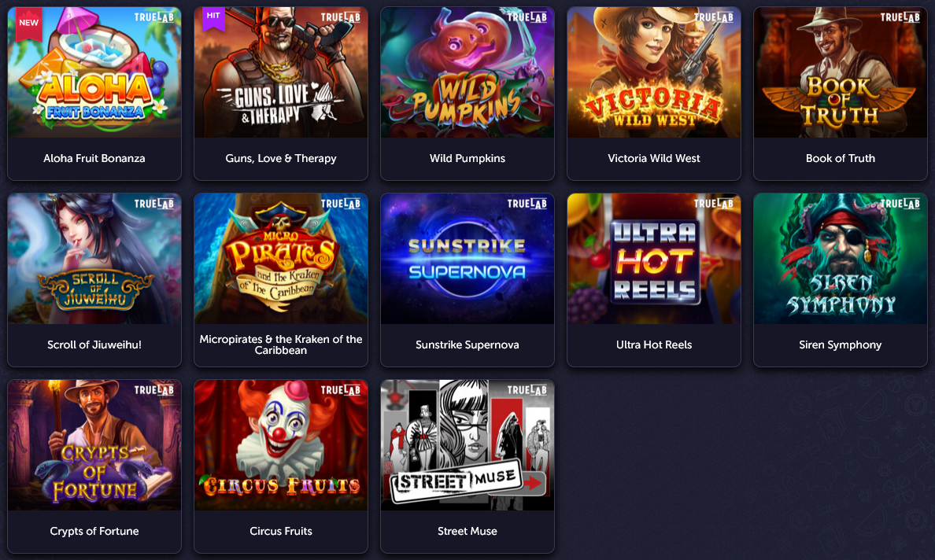
Task: Click Micropirates & the Kraken title text
Action: pyautogui.click(x=281, y=344)
